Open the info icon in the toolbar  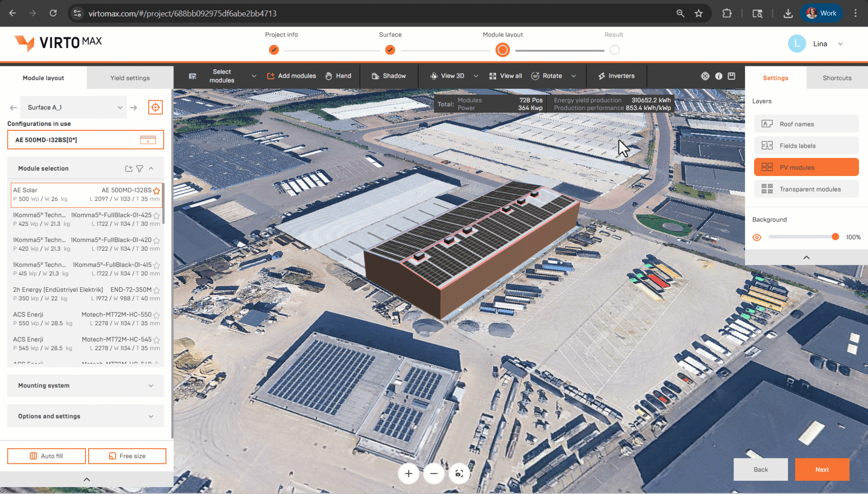pyautogui.click(x=718, y=76)
